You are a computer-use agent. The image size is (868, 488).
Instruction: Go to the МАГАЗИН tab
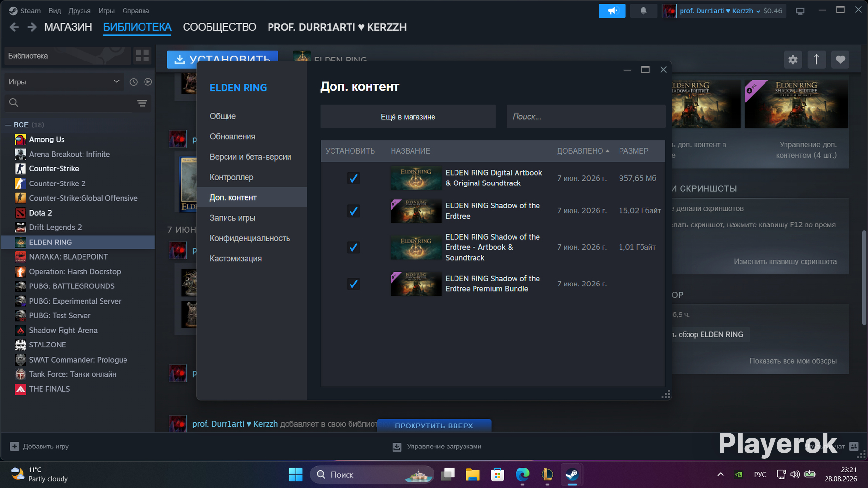coord(68,27)
